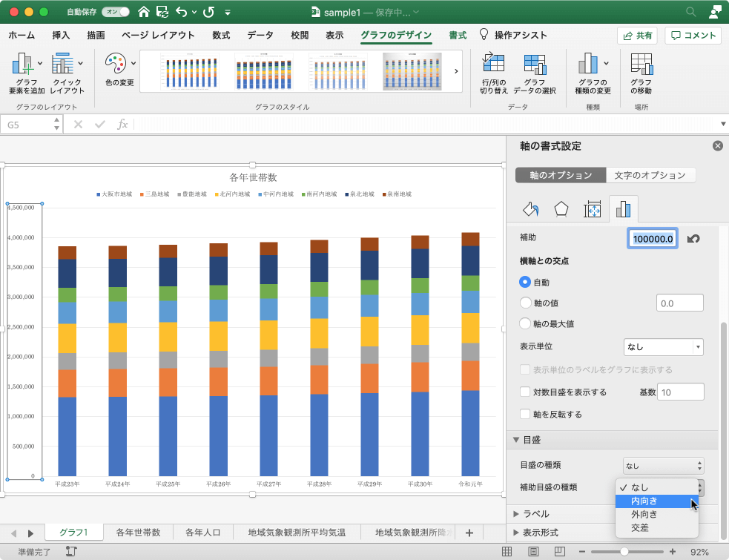Check the 軸を反転する checkbox
The image size is (729, 560).
pyautogui.click(x=525, y=415)
